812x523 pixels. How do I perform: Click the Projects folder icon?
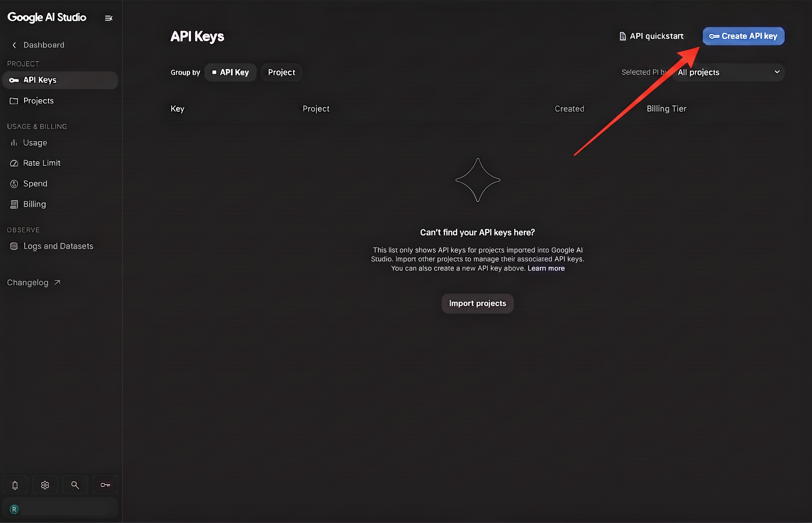click(x=14, y=101)
